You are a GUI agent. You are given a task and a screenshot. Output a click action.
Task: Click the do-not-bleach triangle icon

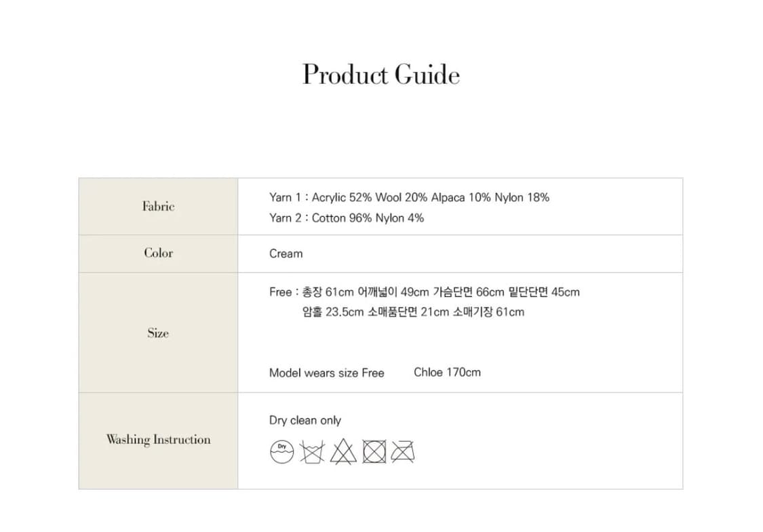[343, 451]
